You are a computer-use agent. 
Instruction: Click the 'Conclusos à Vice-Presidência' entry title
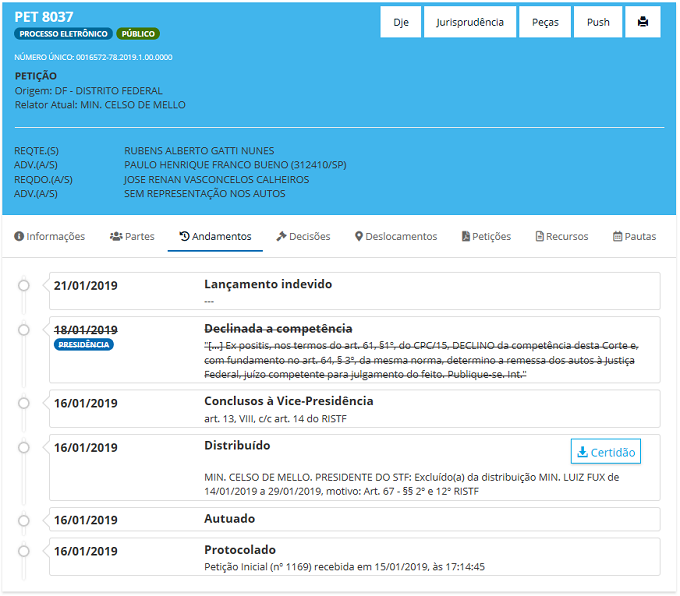pos(288,401)
